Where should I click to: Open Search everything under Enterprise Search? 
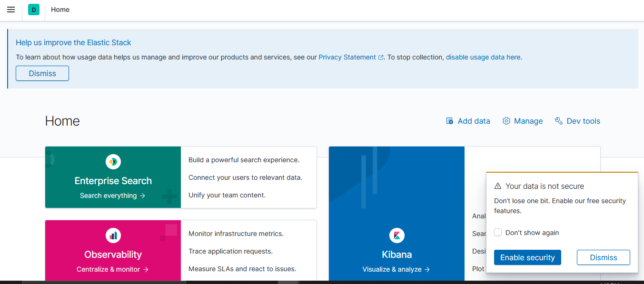click(x=113, y=196)
